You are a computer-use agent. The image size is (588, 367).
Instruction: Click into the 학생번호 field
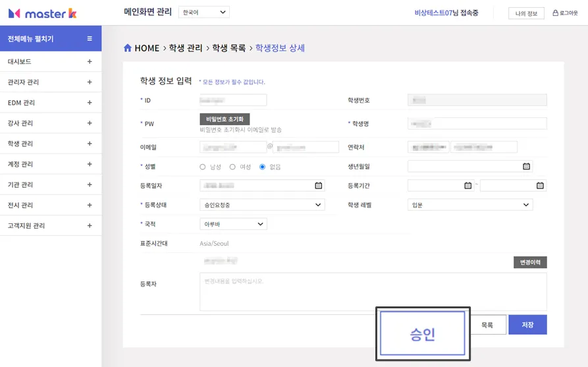tap(477, 100)
